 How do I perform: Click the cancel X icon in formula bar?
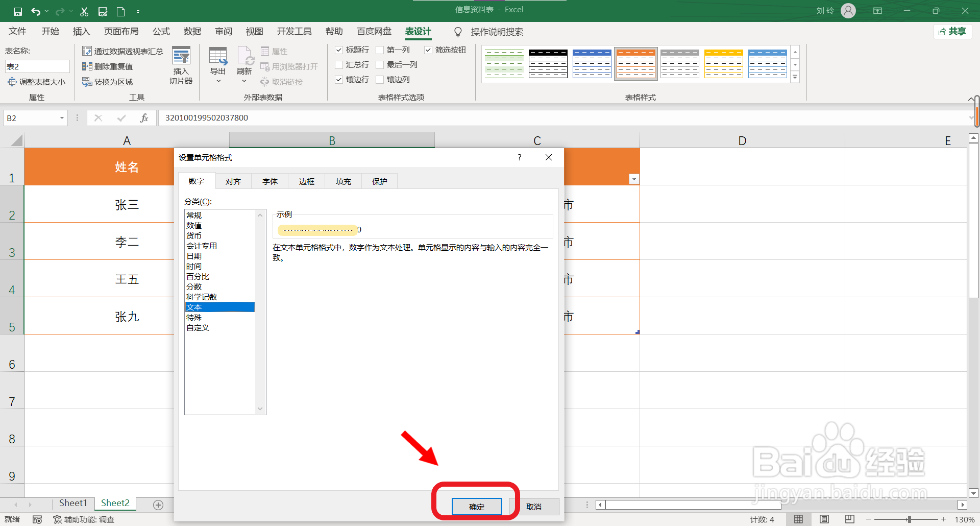click(99, 118)
